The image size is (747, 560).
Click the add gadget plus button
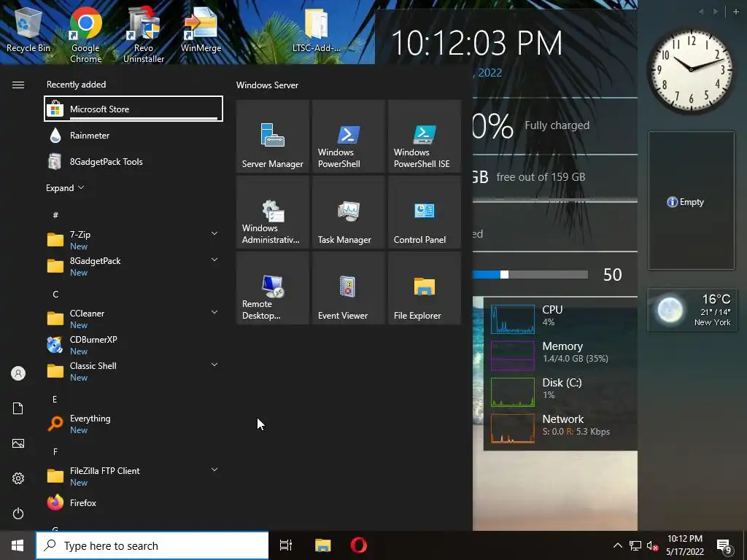point(735,12)
